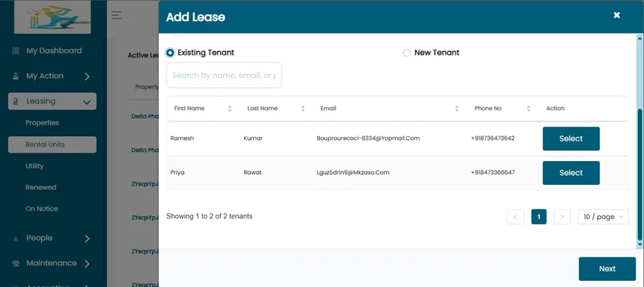Screen dimensions: 644x287
Task: Go to previous page arrow
Action: tap(515, 216)
